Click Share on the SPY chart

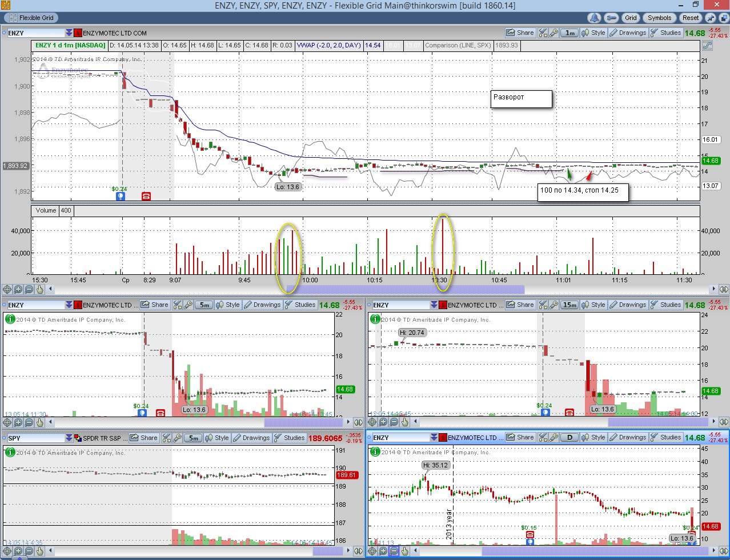tap(144, 438)
